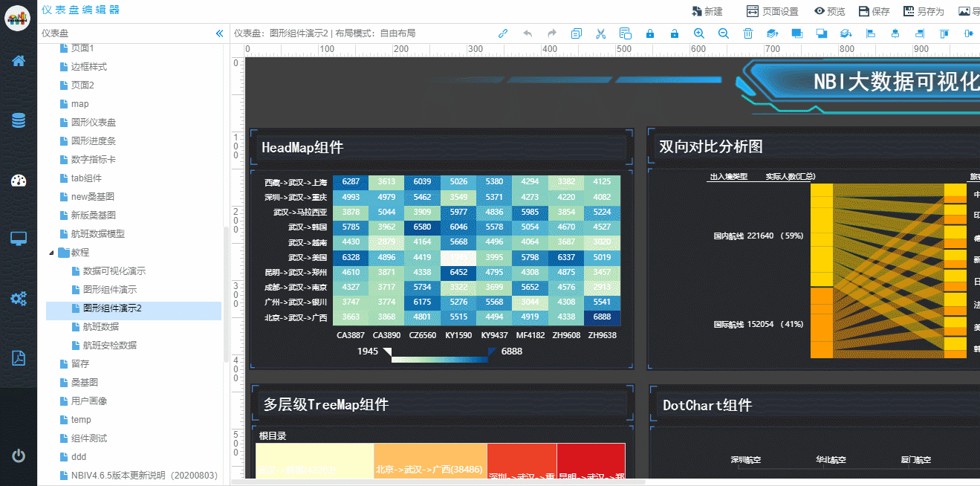Collapse the 教程 folder tree arrow
980x486 pixels.
[51, 253]
